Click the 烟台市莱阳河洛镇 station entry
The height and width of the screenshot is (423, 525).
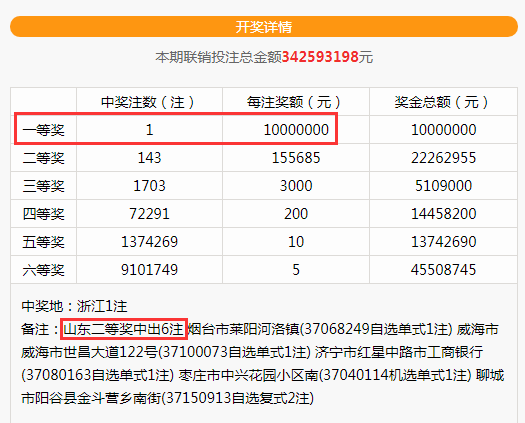(319, 329)
